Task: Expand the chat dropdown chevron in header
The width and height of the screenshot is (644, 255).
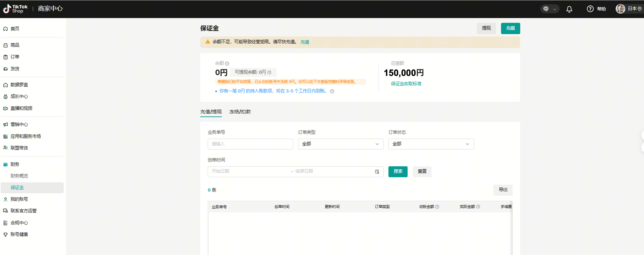Action: [555, 9]
